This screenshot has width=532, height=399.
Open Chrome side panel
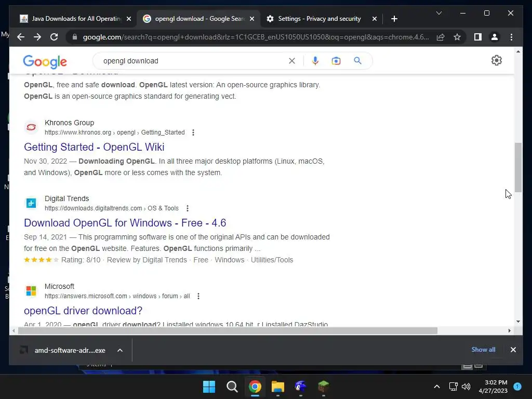click(x=478, y=37)
